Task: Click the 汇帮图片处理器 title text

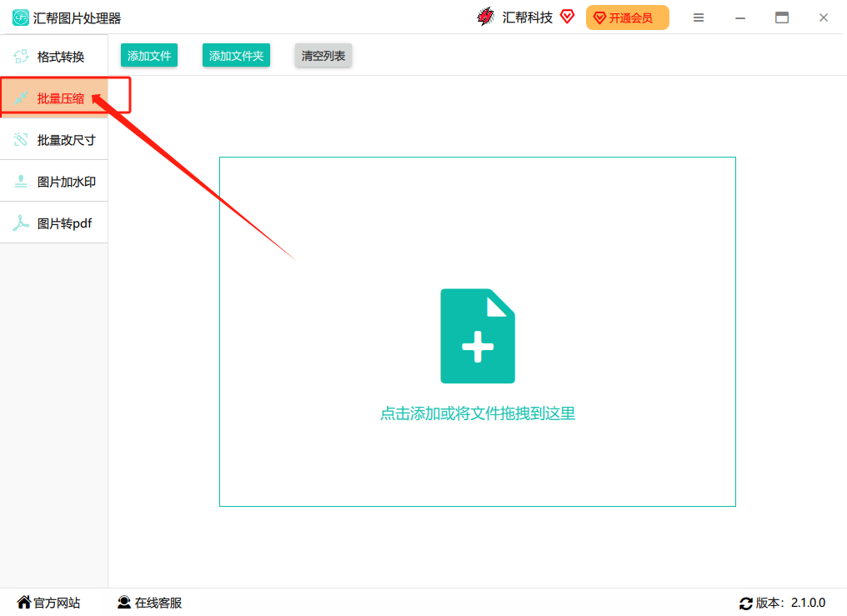Action: click(77, 18)
